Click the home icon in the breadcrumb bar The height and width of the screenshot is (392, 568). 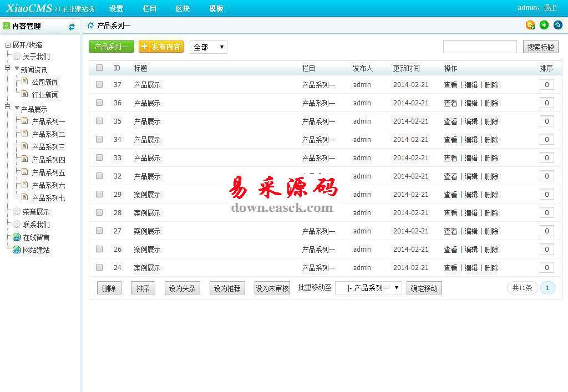coord(91,26)
